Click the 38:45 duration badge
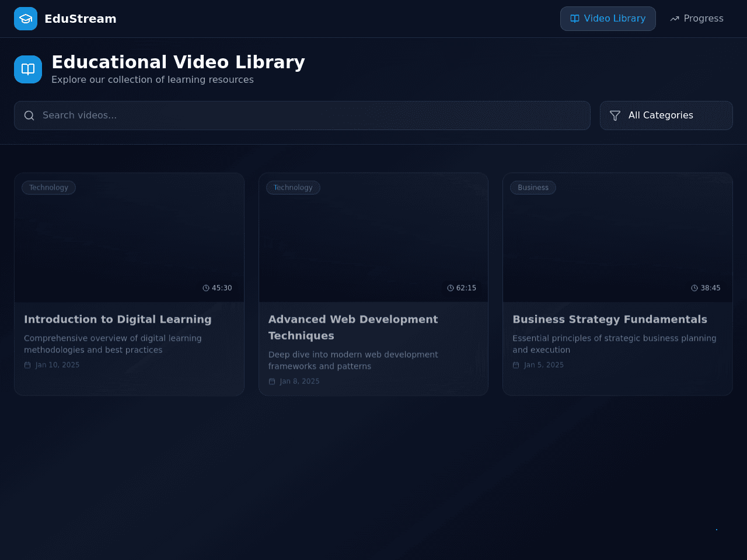 point(706,288)
